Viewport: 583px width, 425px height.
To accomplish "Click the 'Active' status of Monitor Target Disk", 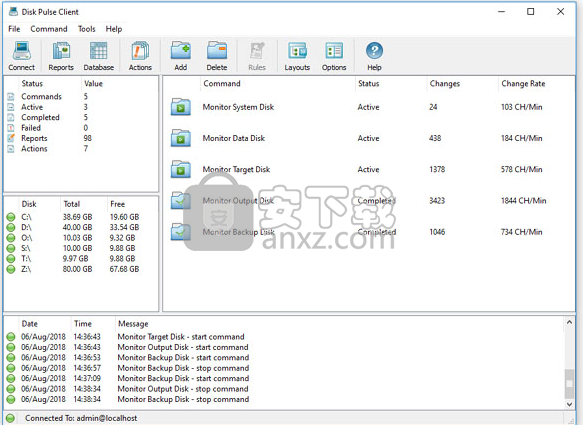I will coord(368,170).
